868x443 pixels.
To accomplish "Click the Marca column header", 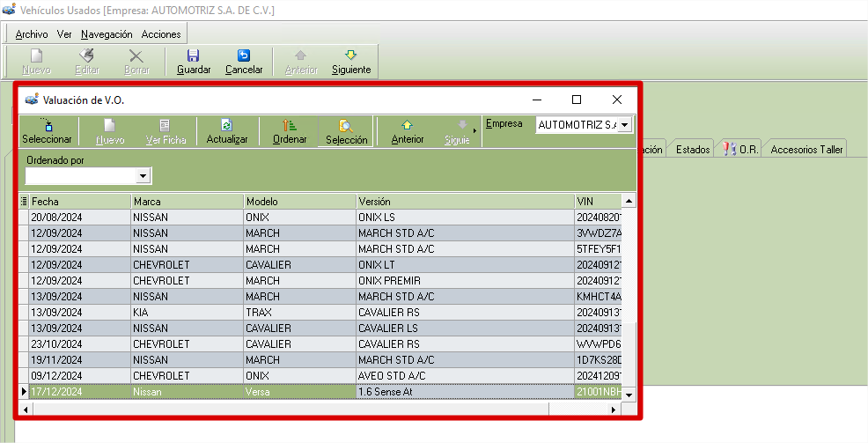I will [188, 201].
